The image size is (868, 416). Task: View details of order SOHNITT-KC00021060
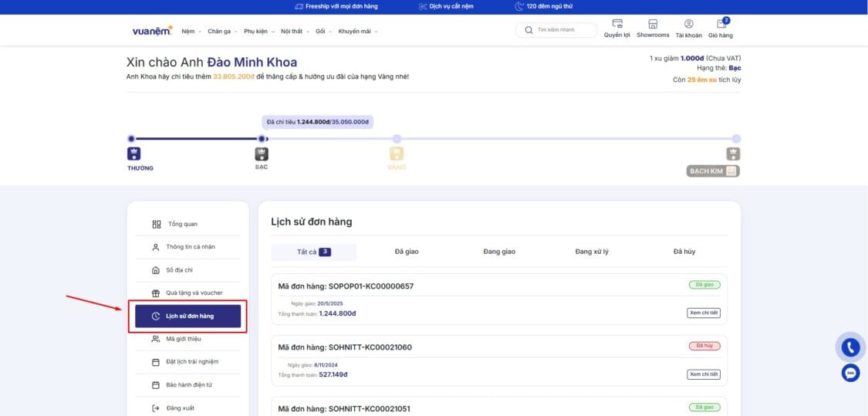coord(703,374)
